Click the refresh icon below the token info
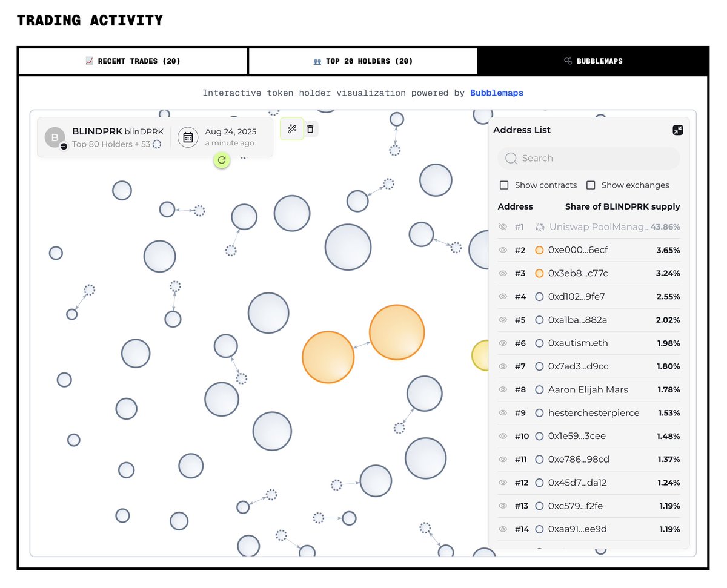727x588 pixels. click(221, 160)
